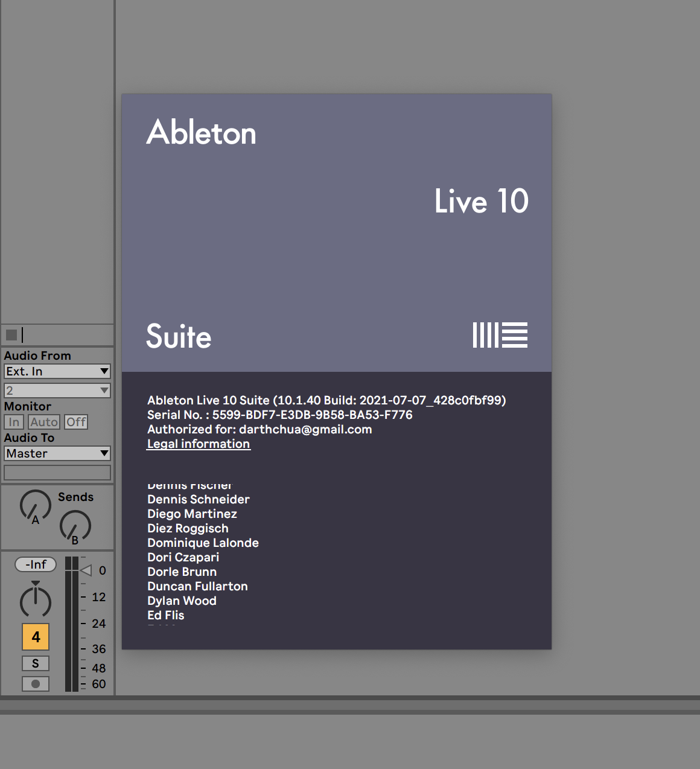Set Monitor to Auto
700x769 pixels.
point(44,422)
